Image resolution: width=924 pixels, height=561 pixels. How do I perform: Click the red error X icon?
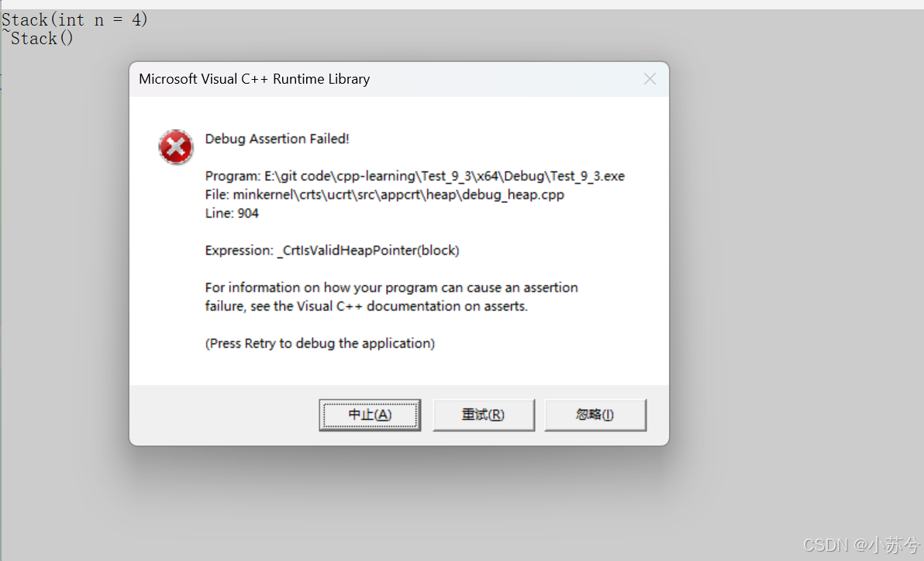(176, 146)
